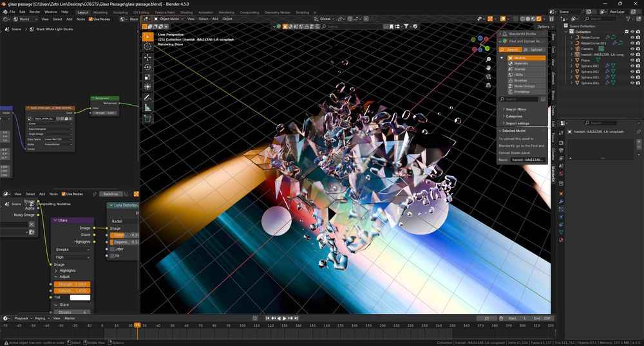The height and width of the screenshot is (346, 644).
Task: Click the viewport zoom magnifier icon
Action: click(488, 60)
